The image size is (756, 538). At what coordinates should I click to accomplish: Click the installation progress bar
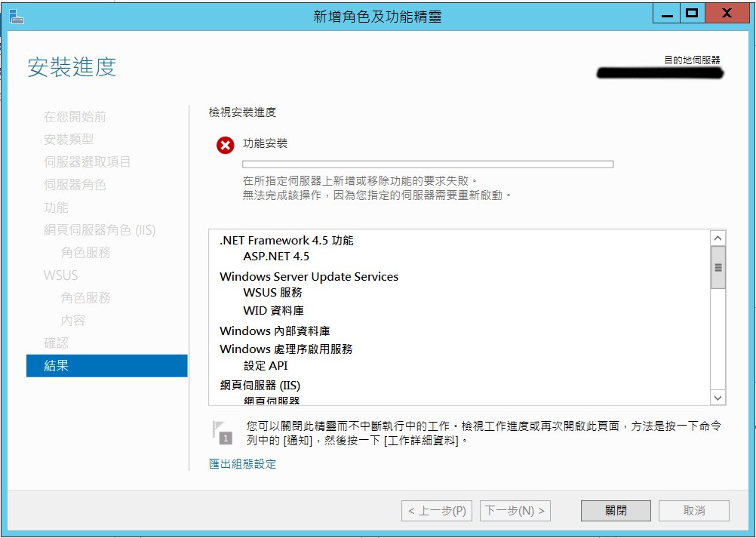coord(428,164)
